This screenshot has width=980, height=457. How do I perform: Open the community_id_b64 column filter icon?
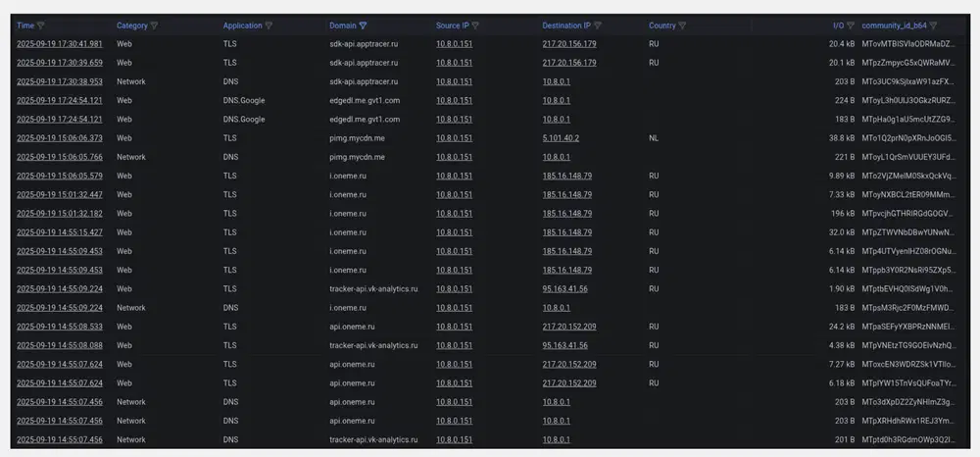[x=933, y=25]
